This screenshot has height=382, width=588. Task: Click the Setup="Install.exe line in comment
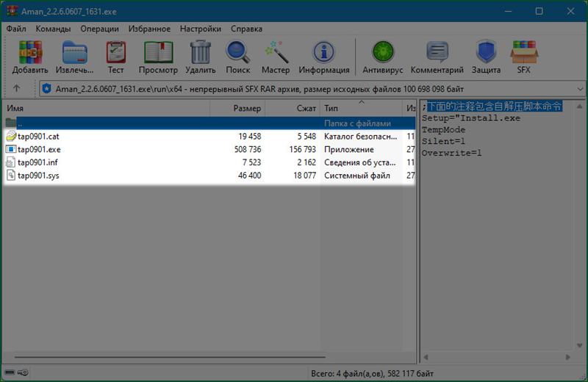pyautogui.click(x=471, y=118)
